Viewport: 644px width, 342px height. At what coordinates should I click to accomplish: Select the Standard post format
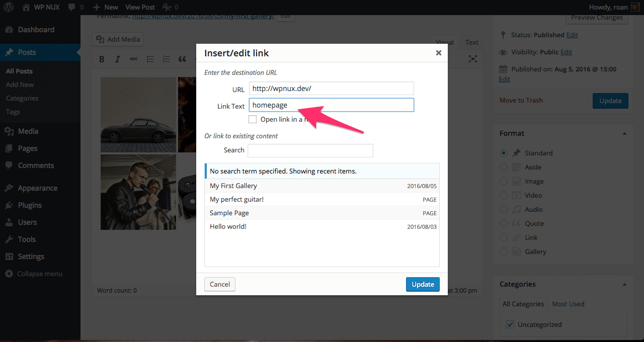pos(504,153)
